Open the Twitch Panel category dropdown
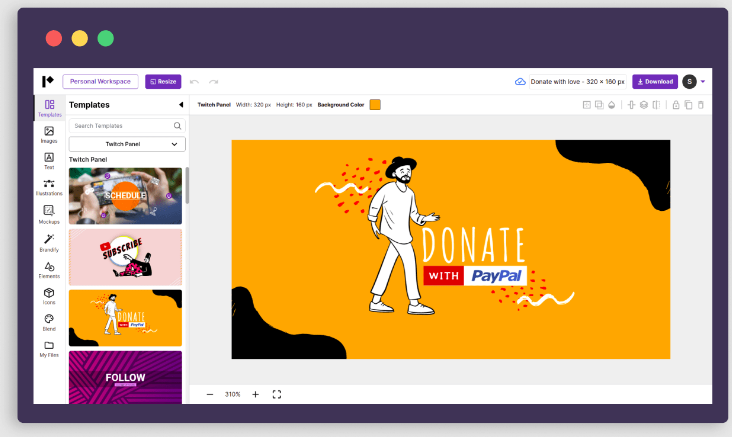 point(127,144)
